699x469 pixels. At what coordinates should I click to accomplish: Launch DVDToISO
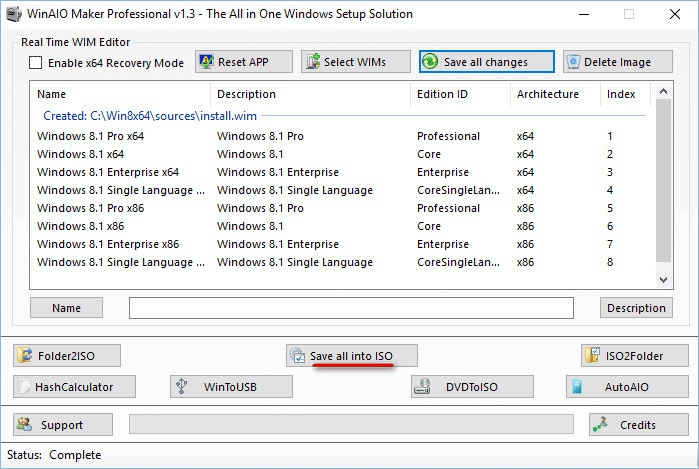[x=472, y=387]
